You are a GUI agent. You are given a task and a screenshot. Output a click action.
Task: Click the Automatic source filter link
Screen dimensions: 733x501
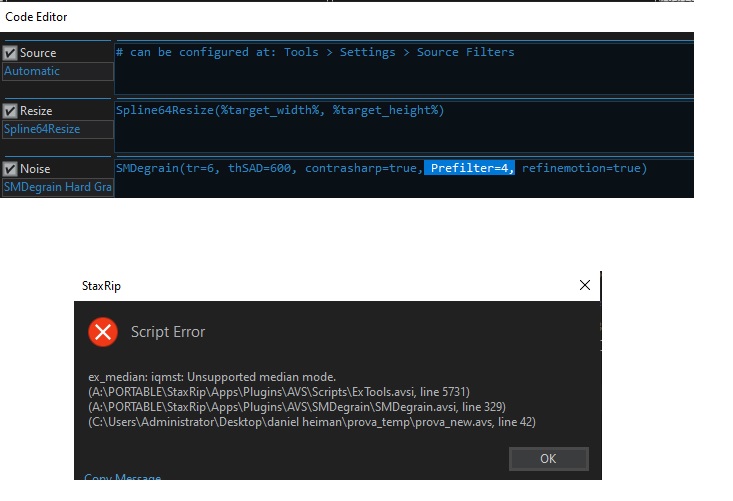tap(58, 71)
